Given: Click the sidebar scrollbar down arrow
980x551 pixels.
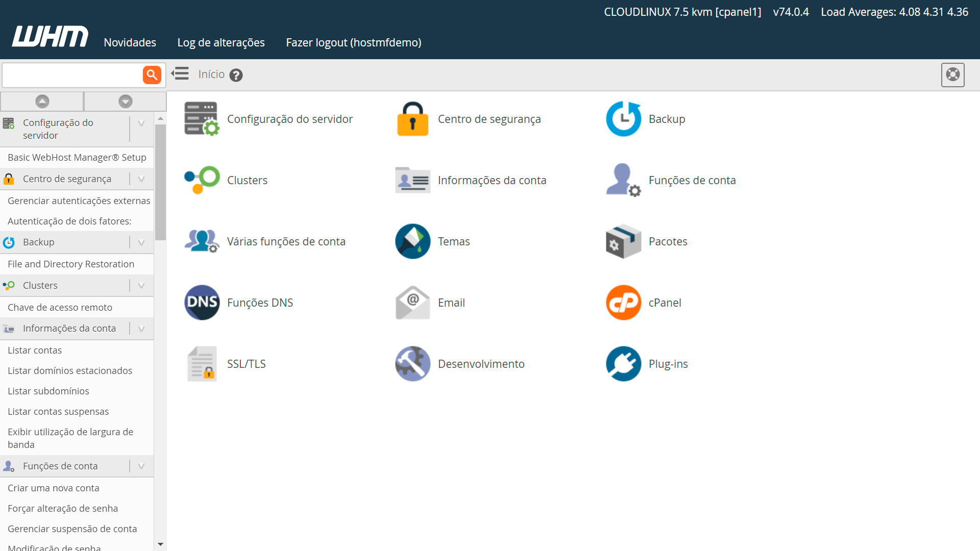Looking at the screenshot, I should [160, 544].
